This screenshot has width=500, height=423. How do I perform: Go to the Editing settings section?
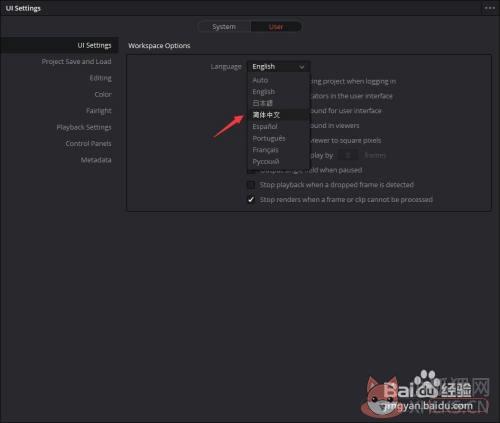click(100, 78)
